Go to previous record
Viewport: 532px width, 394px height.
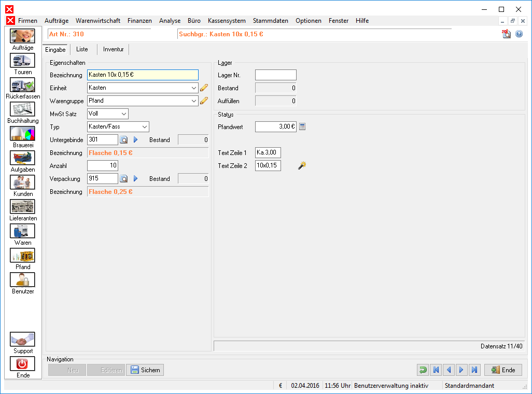coord(449,370)
